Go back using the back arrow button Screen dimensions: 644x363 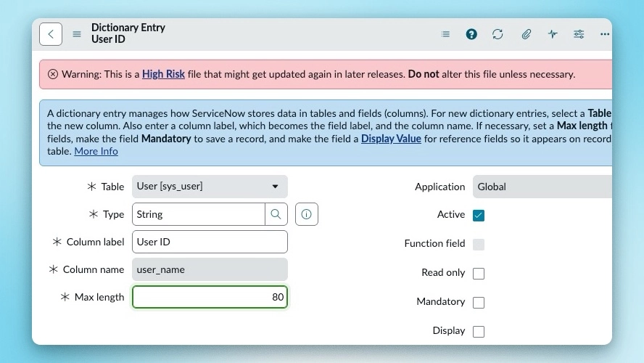coord(51,34)
